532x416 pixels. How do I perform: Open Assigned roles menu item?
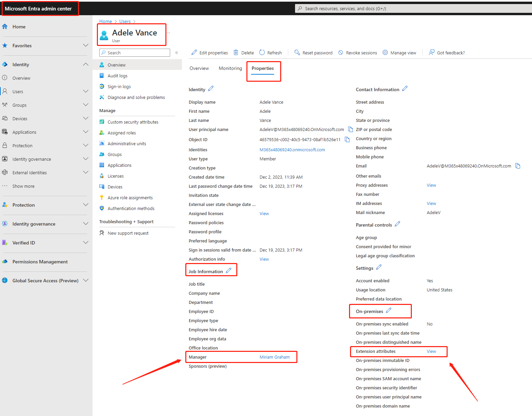coord(122,133)
